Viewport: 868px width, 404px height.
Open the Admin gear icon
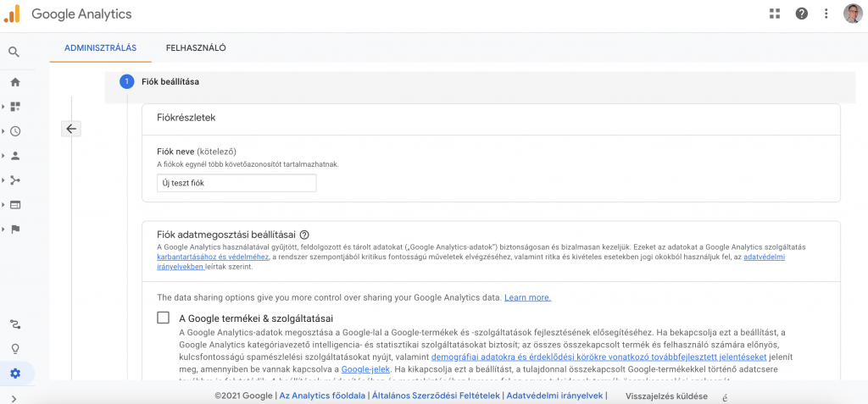pos(15,374)
